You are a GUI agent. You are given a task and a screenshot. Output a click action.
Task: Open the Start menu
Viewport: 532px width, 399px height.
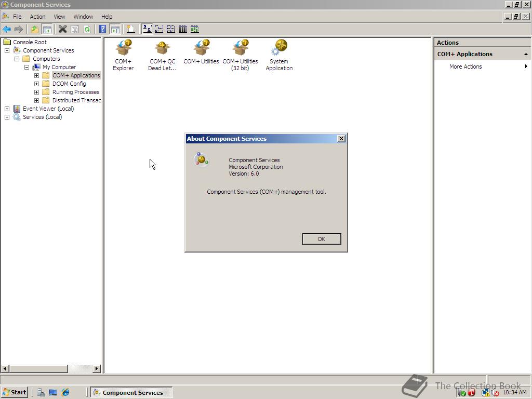point(14,393)
